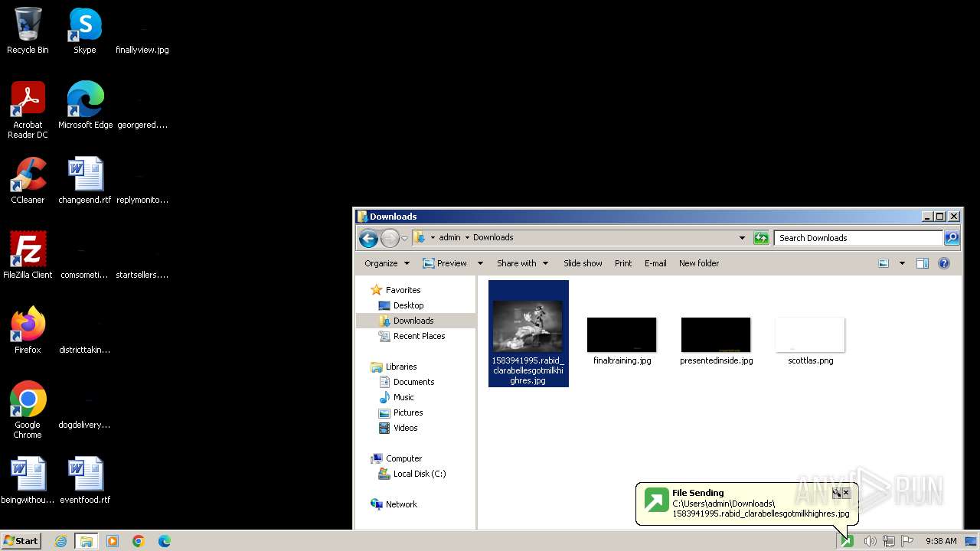980x551 pixels.
Task: Click the search magnifier icon
Action: point(952,238)
